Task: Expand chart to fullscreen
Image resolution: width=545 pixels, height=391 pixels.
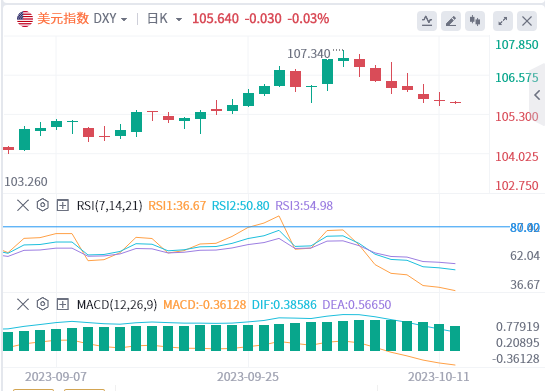Action: click(503, 21)
